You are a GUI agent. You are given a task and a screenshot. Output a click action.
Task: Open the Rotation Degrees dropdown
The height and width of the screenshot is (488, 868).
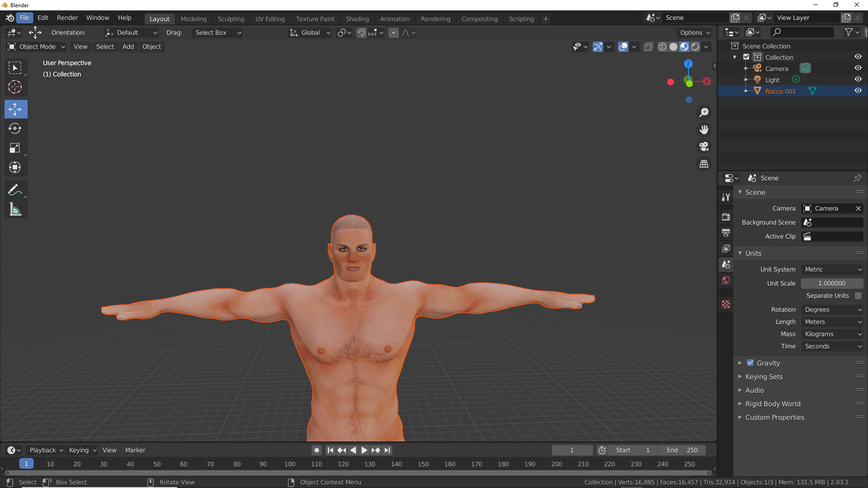click(x=832, y=310)
